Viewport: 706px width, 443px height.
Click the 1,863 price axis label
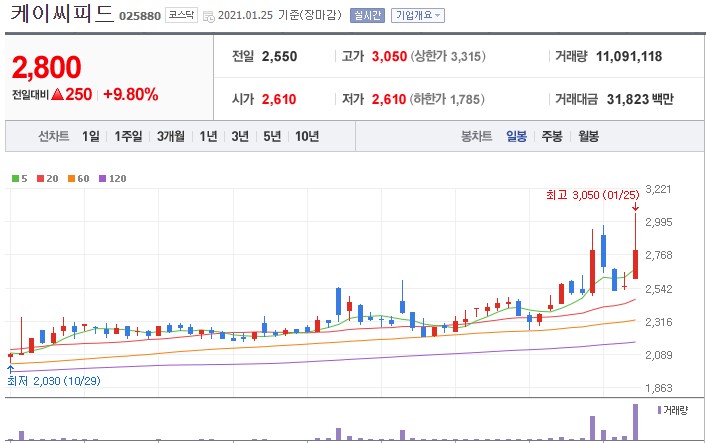coord(658,388)
